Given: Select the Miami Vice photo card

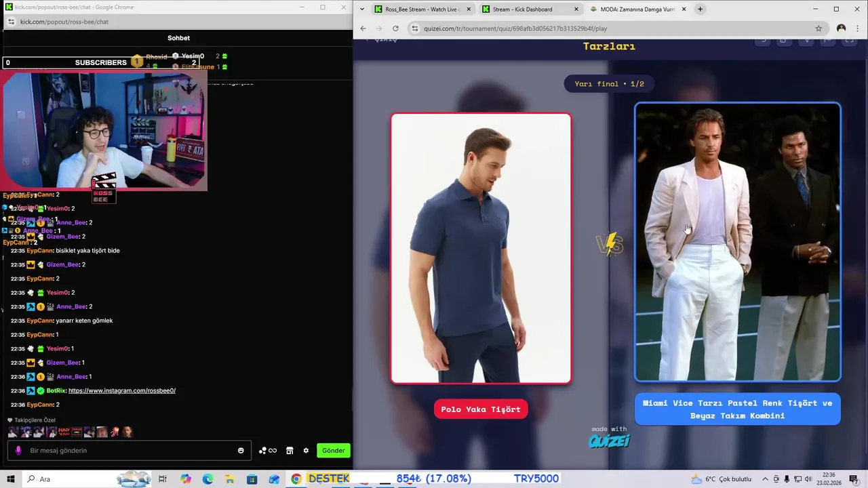Looking at the screenshot, I should click(x=738, y=242).
